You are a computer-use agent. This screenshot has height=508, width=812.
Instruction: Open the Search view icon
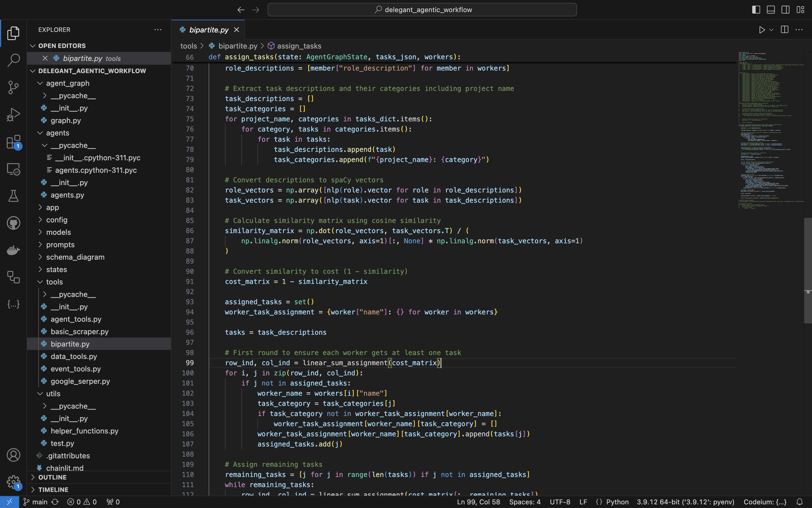point(14,60)
